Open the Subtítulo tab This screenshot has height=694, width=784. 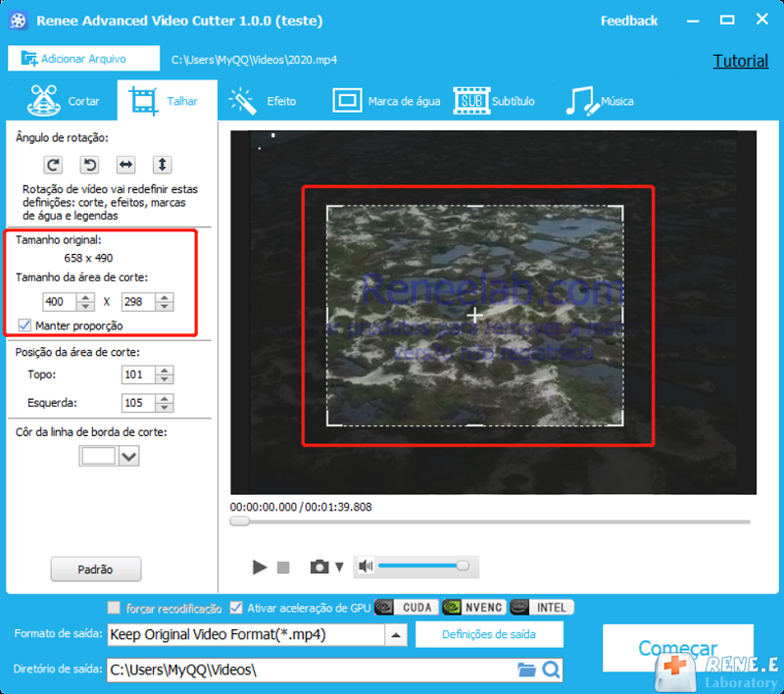click(494, 101)
